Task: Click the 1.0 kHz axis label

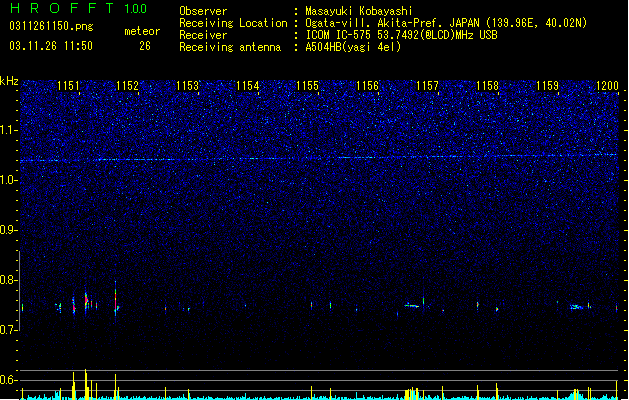Action: tap(9, 180)
